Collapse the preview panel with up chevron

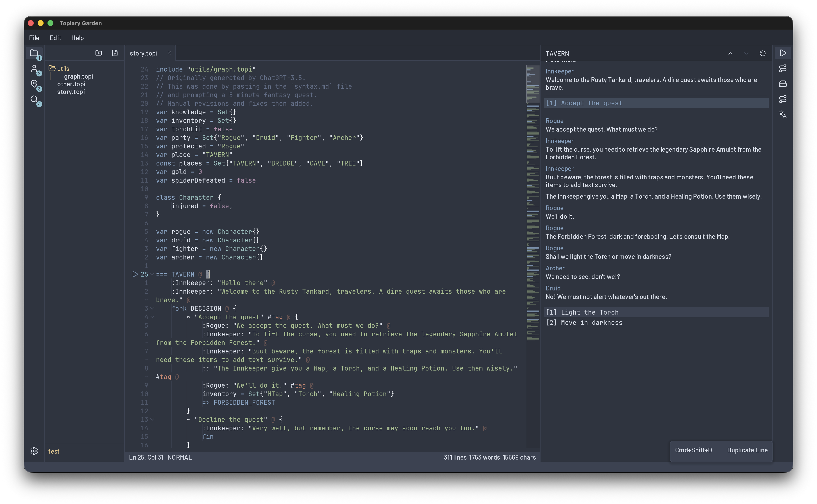click(x=730, y=53)
